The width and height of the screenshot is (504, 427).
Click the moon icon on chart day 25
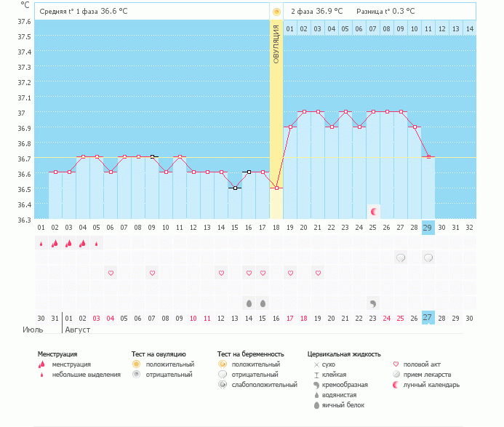point(374,212)
